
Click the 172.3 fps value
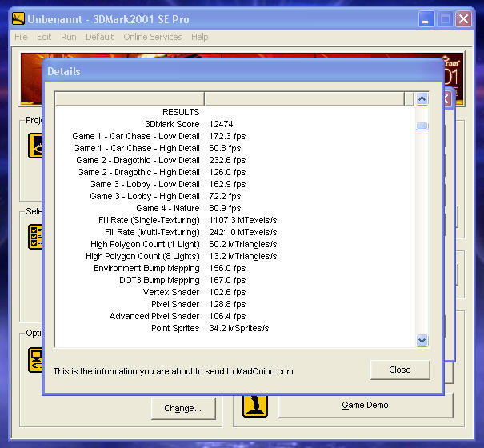pyautogui.click(x=227, y=136)
